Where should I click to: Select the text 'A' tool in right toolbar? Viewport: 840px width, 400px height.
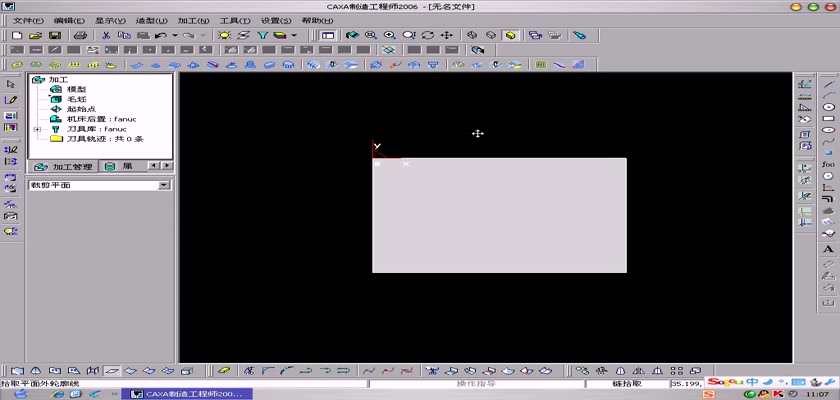click(828, 248)
